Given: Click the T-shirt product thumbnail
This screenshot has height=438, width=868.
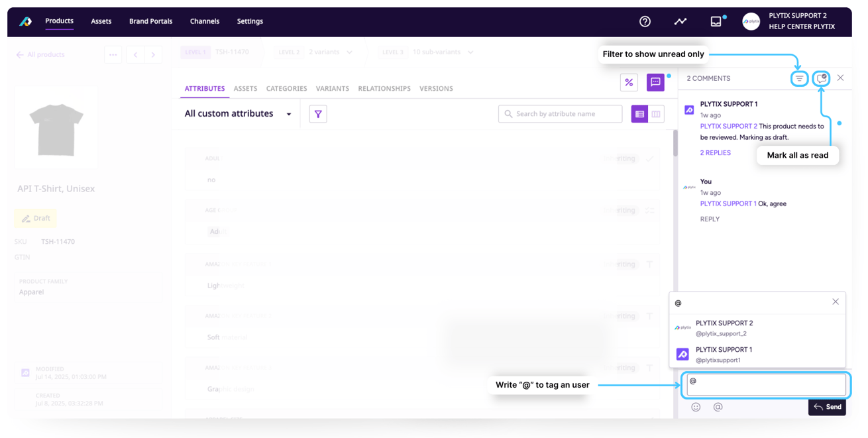Looking at the screenshot, I should tap(56, 127).
